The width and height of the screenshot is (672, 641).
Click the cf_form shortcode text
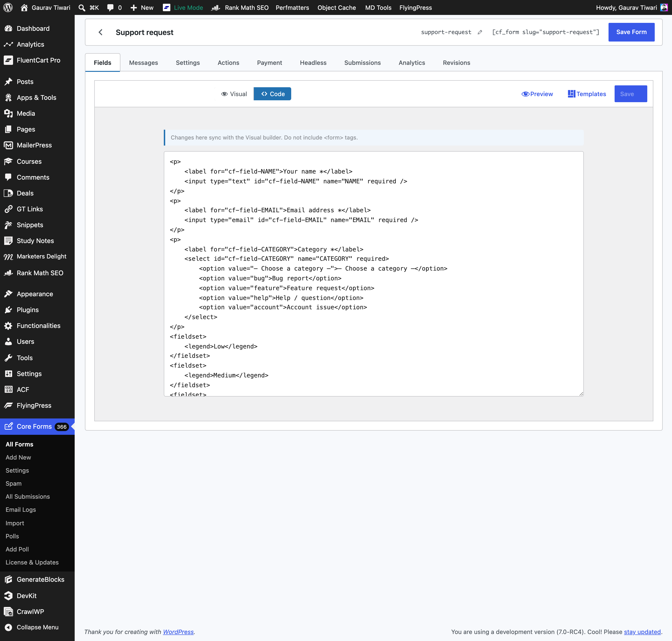546,32
